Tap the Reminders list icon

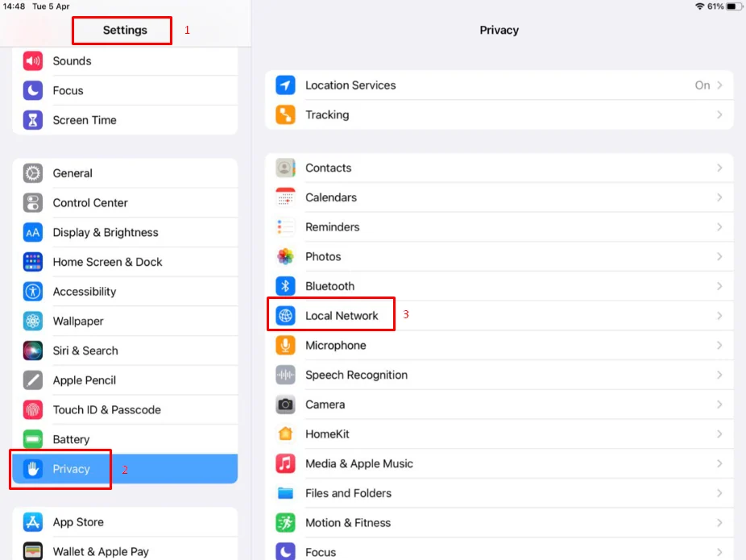285,227
